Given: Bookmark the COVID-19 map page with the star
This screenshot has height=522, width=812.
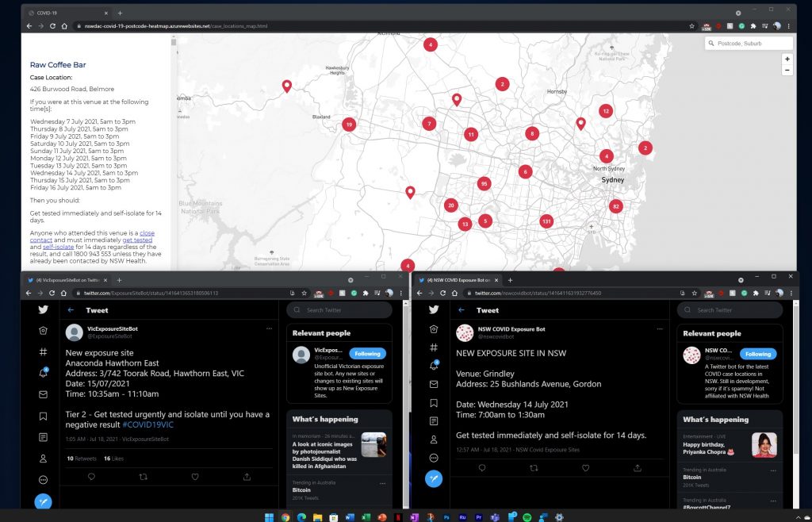Looking at the screenshot, I should click(691, 26).
